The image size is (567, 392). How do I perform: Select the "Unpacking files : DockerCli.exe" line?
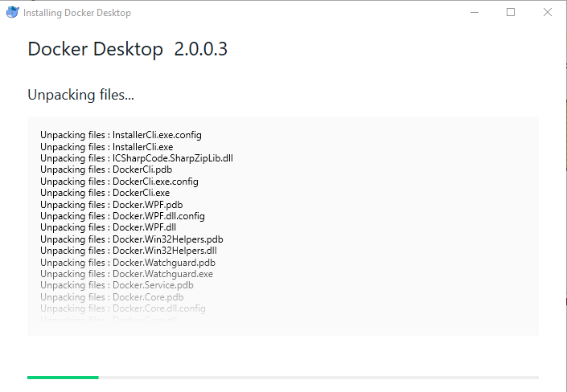(105, 193)
